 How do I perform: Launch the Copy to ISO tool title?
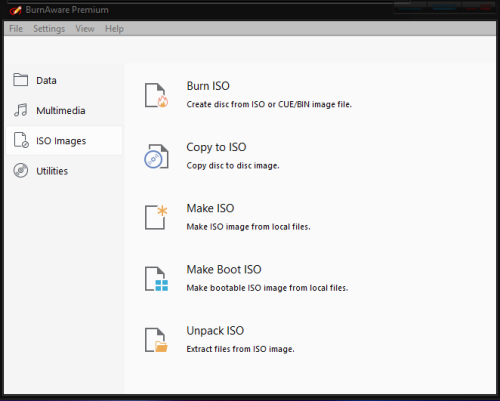pyautogui.click(x=216, y=147)
